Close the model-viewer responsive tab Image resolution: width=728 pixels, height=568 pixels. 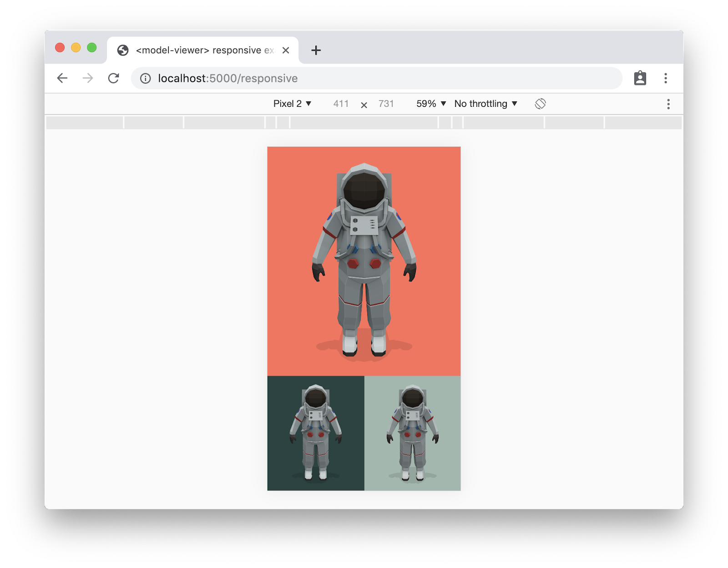[286, 50]
